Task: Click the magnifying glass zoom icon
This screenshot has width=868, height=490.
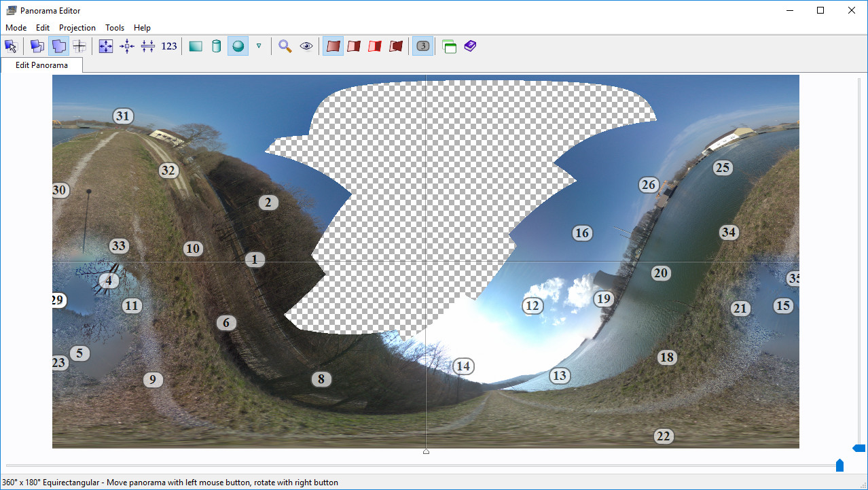Action: pos(285,46)
